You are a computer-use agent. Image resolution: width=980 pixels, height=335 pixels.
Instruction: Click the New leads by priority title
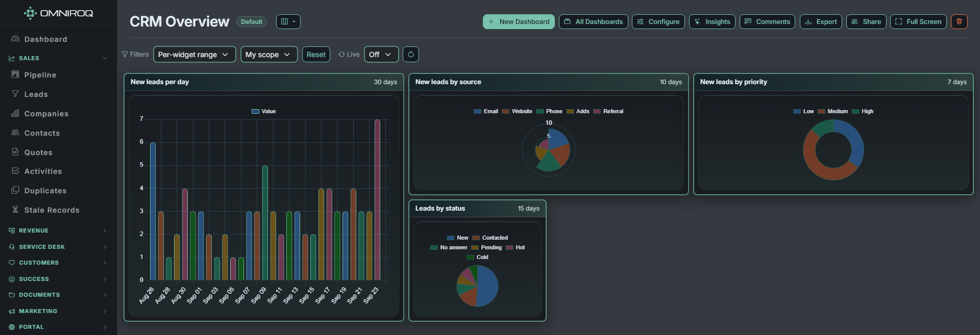pyautogui.click(x=733, y=82)
